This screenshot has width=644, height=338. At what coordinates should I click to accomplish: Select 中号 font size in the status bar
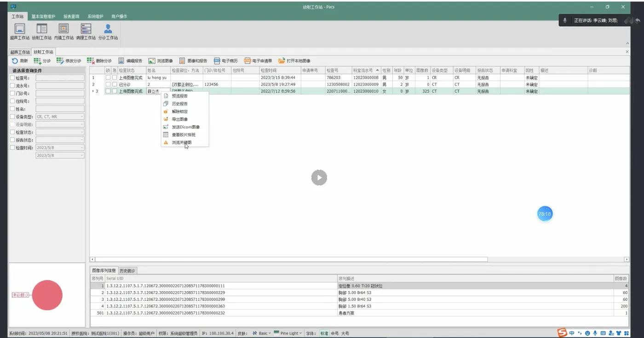point(334,333)
